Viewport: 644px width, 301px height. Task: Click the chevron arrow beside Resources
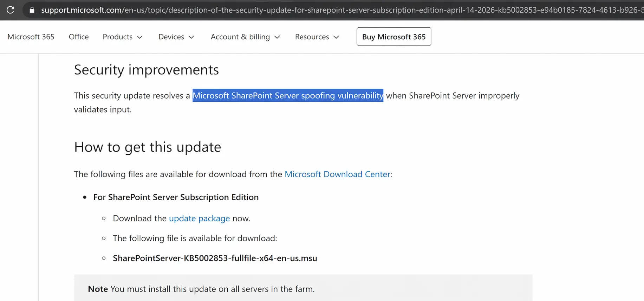(336, 37)
